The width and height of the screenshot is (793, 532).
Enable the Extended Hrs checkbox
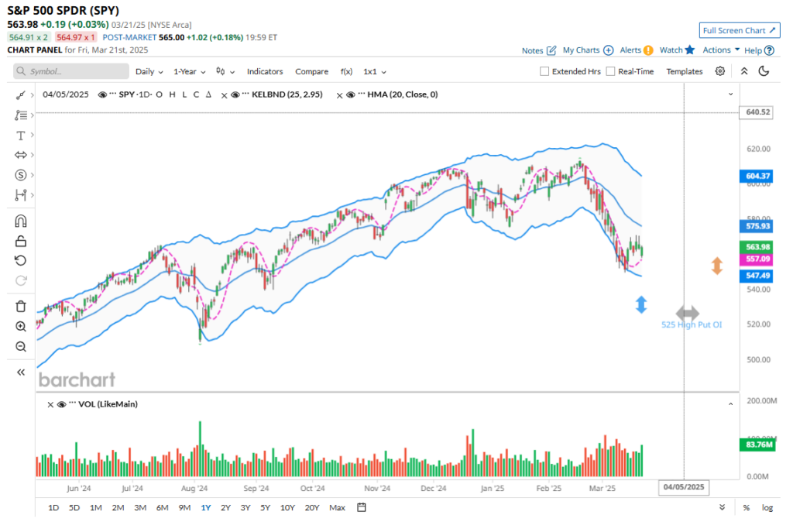(x=545, y=71)
